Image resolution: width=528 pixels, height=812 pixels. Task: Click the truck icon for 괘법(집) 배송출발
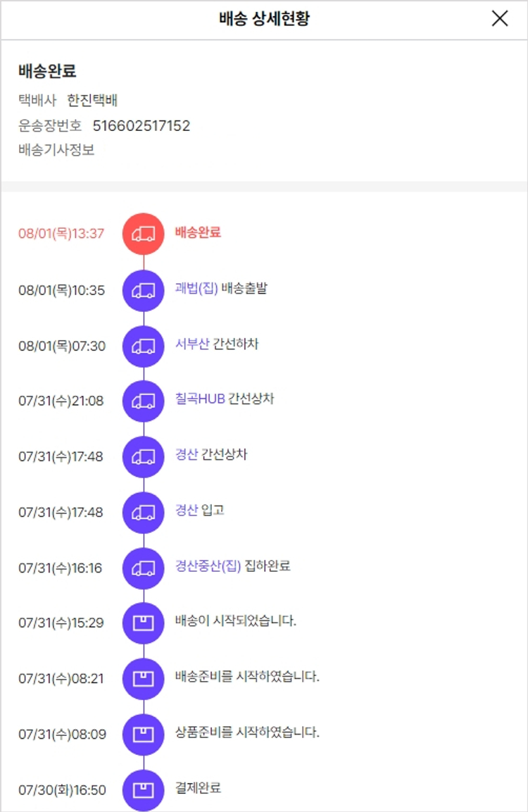pyautogui.click(x=144, y=290)
